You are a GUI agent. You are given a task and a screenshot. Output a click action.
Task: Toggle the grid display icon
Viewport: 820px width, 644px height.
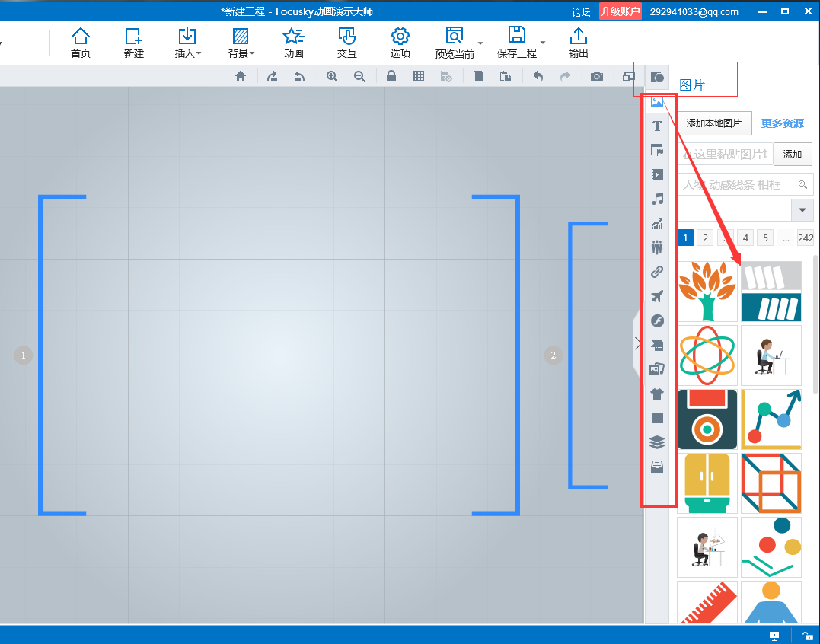[418, 76]
